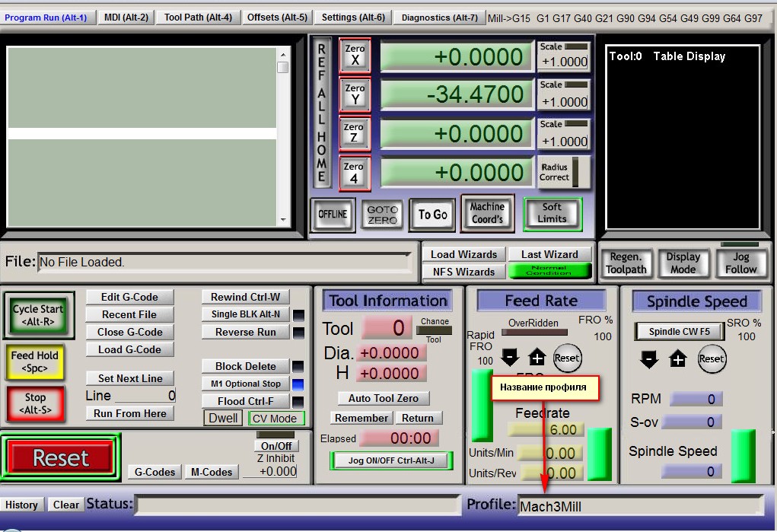Start the program with Cycle Start
777x532 pixels.
(x=39, y=315)
